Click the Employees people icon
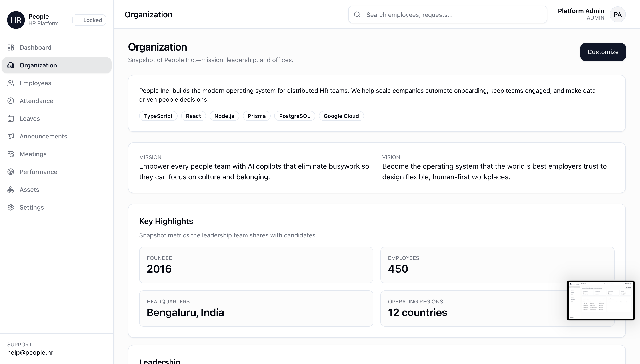Screen dimensions: 640x364 [x=10, y=83]
